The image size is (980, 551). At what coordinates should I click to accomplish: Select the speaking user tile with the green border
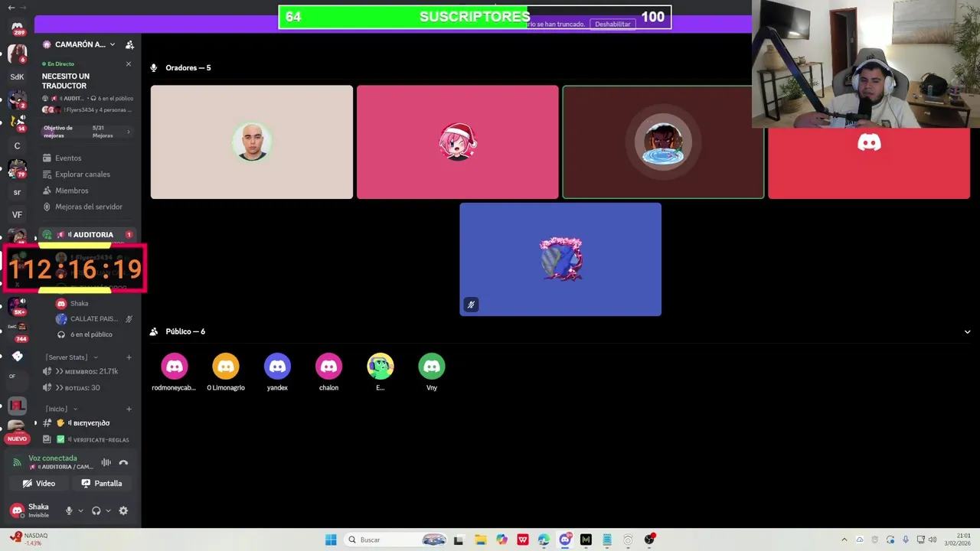[x=663, y=142]
